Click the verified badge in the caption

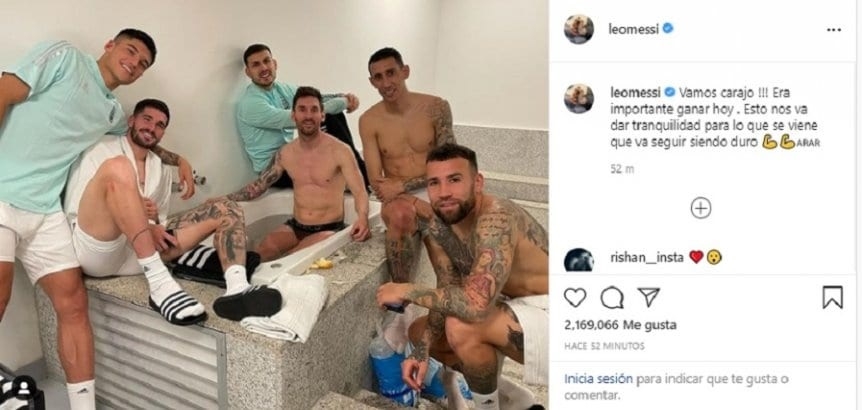670,92
